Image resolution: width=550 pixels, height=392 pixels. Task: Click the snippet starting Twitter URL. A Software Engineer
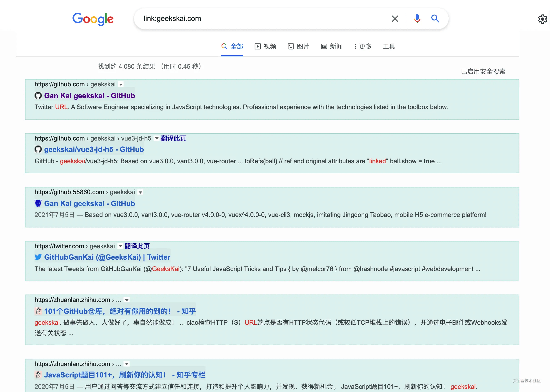[x=241, y=107]
